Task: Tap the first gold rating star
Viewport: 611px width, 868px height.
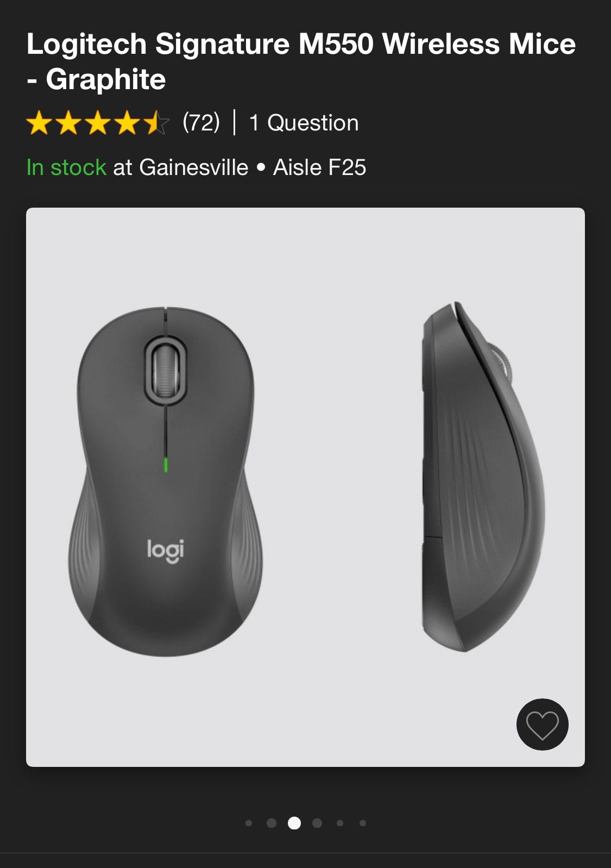Action: (39, 123)
